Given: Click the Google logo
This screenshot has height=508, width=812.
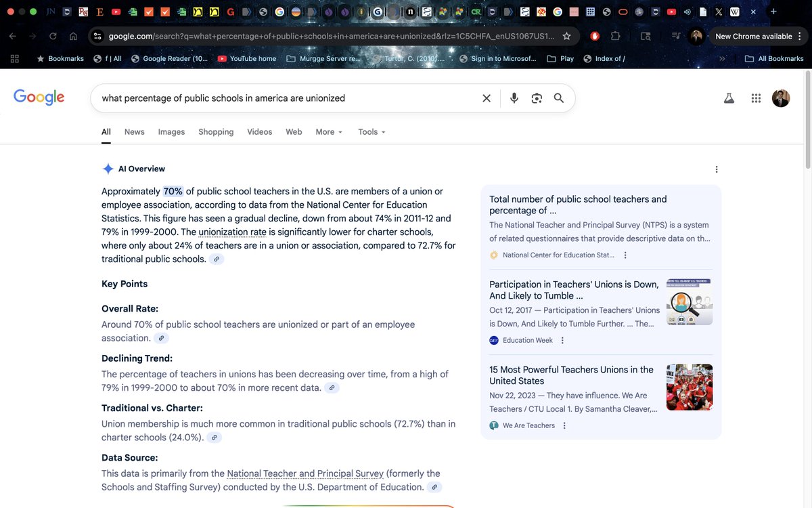Looking at the screenshot, I should [39, 98].
